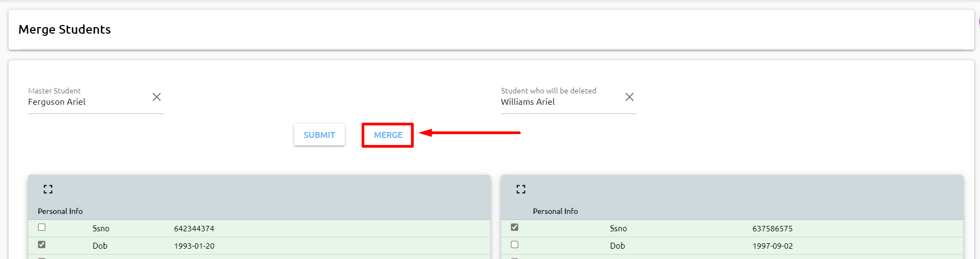This screenshot has height=259, width=980.
Task: Select Ssno value 637586575
Action: click(772, 229)
